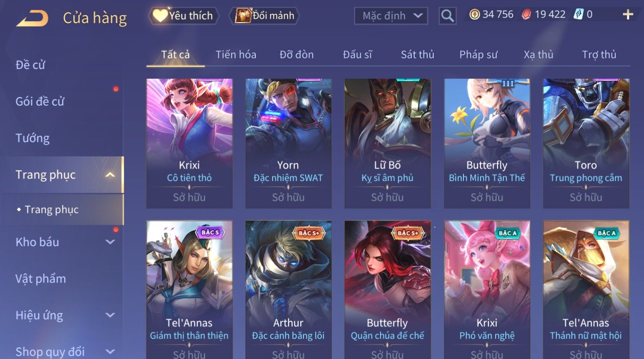
Task: Click the chest icon in Đổi mảnh
Action: [x=243, y=16]
